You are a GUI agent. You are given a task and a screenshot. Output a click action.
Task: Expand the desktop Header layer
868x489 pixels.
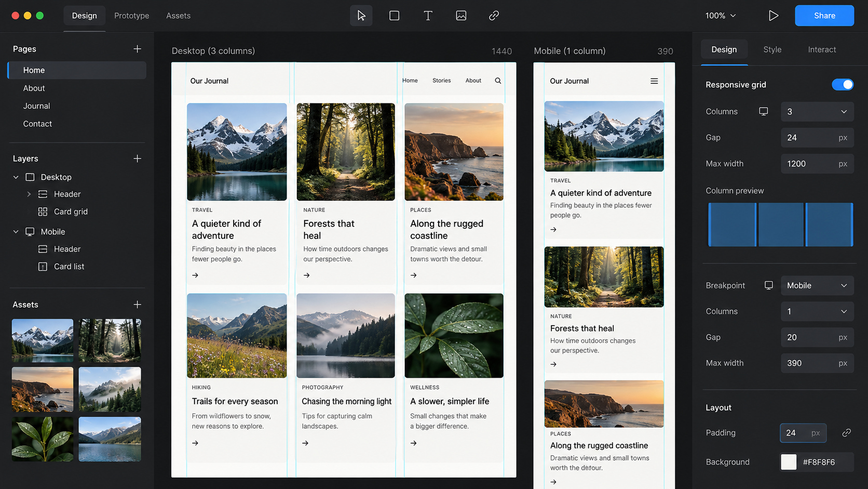pyautogui.click(x=29, y=194)
